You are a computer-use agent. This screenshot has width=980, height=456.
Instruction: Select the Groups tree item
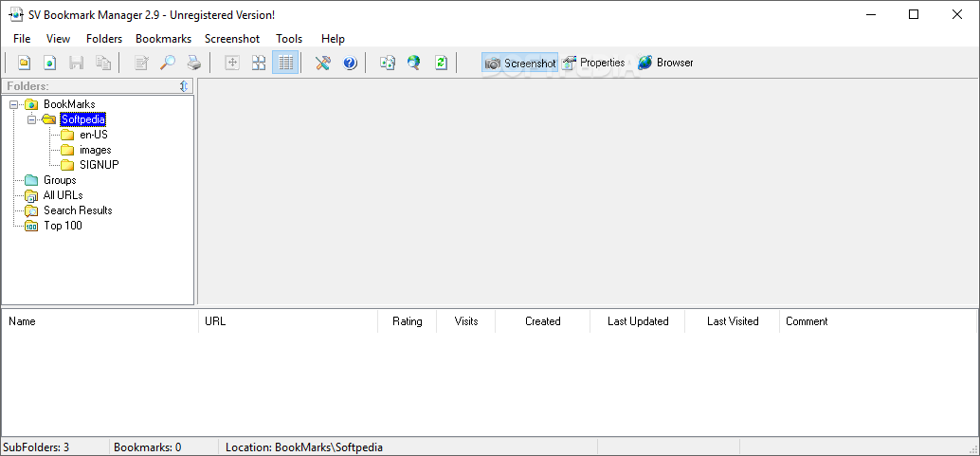60,180
